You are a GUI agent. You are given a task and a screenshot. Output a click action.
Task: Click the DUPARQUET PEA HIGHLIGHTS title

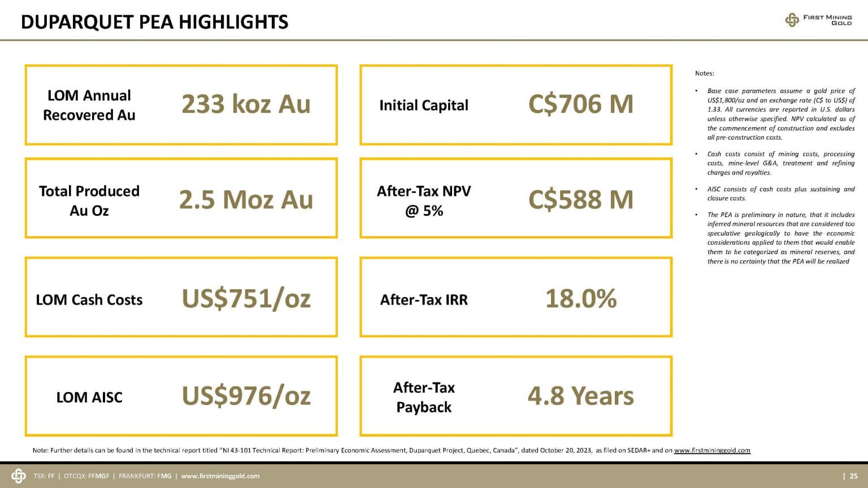[154, 22]
